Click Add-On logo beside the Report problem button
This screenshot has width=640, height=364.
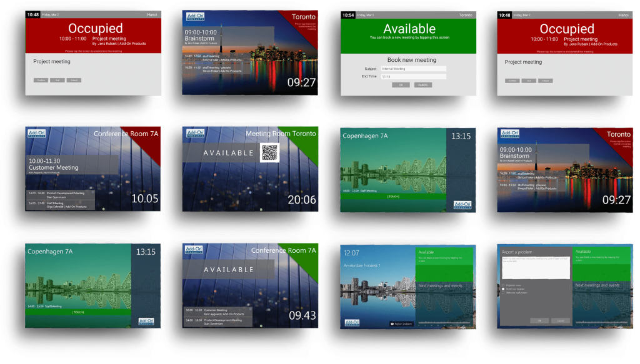coord(351,323)
